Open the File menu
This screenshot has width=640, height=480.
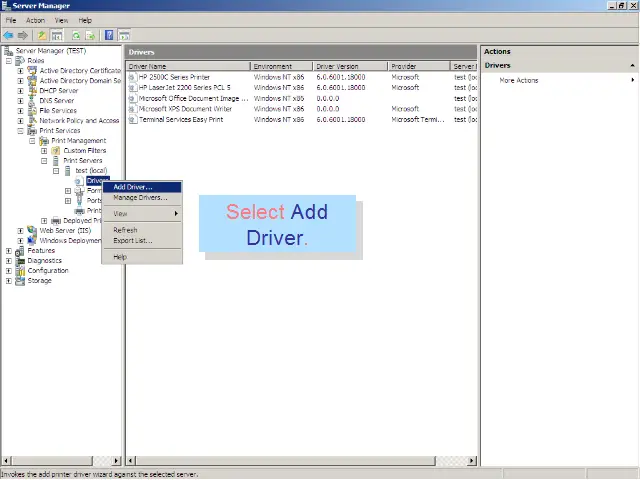(11, 20)
